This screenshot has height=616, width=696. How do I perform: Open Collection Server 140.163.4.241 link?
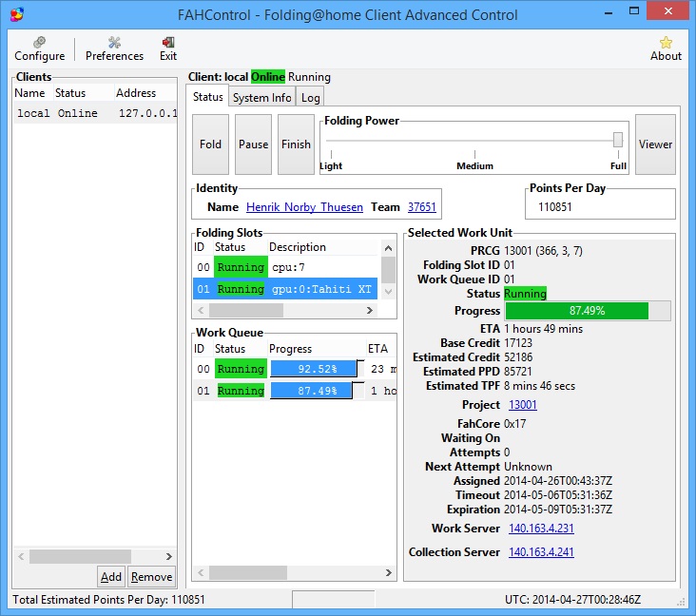click(x=541, y=552)
